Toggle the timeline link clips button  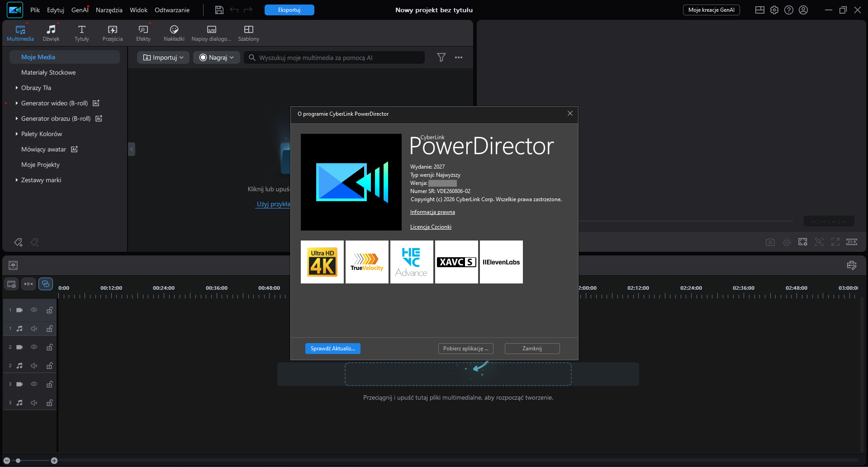coord(46,284)
